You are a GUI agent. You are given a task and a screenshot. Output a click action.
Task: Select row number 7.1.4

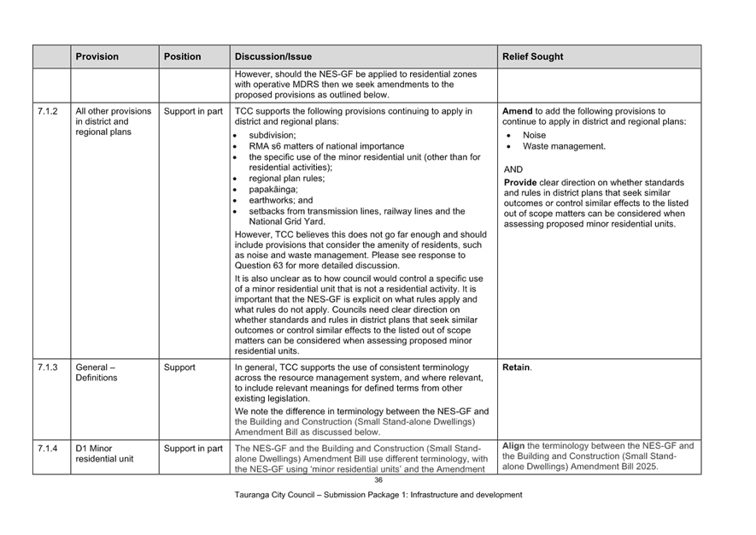(47, 448)
